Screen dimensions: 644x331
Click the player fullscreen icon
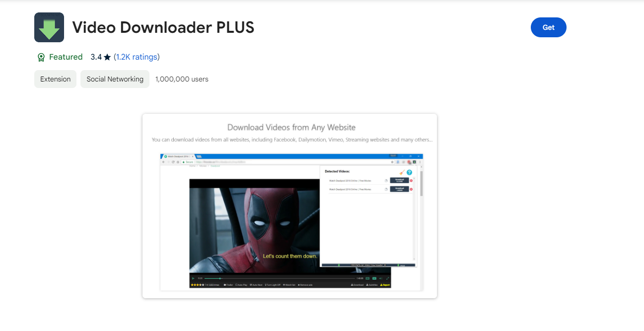point(387,278)
